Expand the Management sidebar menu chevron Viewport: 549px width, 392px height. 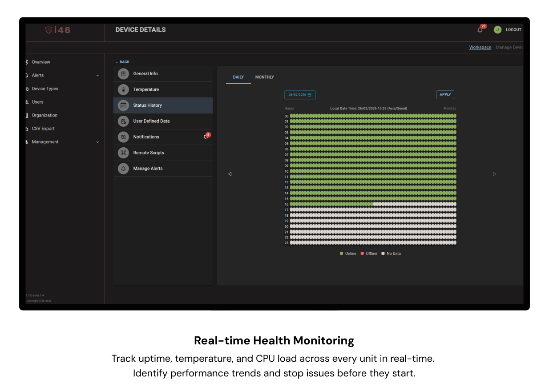coord(97,142)
